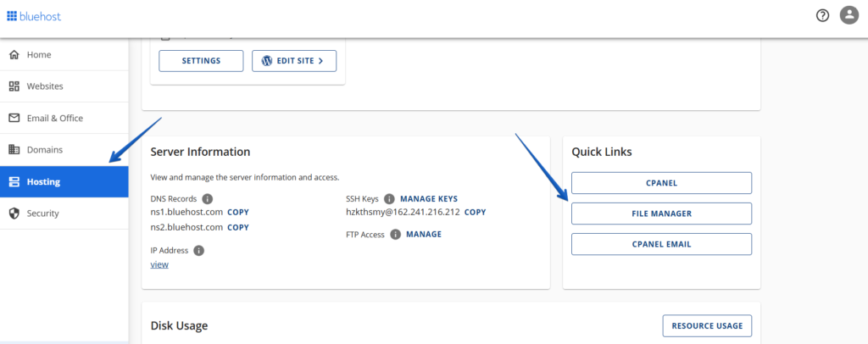Click the Email & Office envelope icon
Screen dimensions: 868x344
[15, 118]
